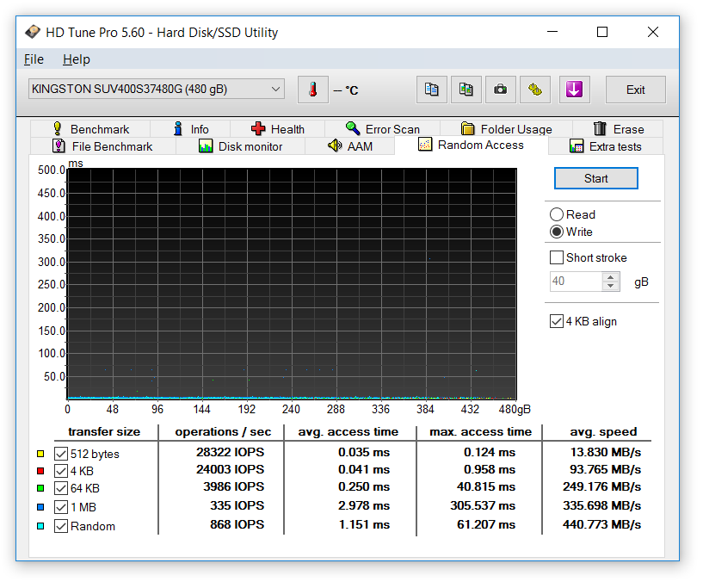Click the 3986 IOPS value
This screenshot has width=703, height=588.
coord(233,486)
